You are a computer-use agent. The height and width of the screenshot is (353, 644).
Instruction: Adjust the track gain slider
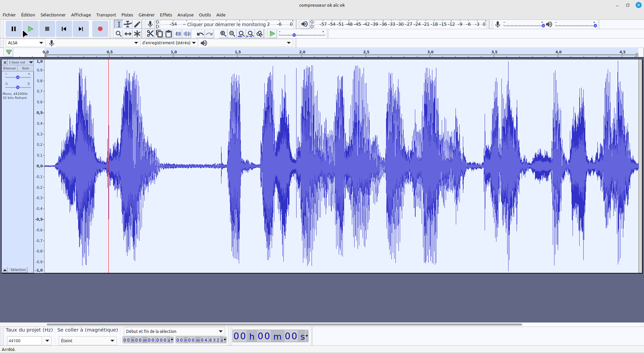(18, 77)
